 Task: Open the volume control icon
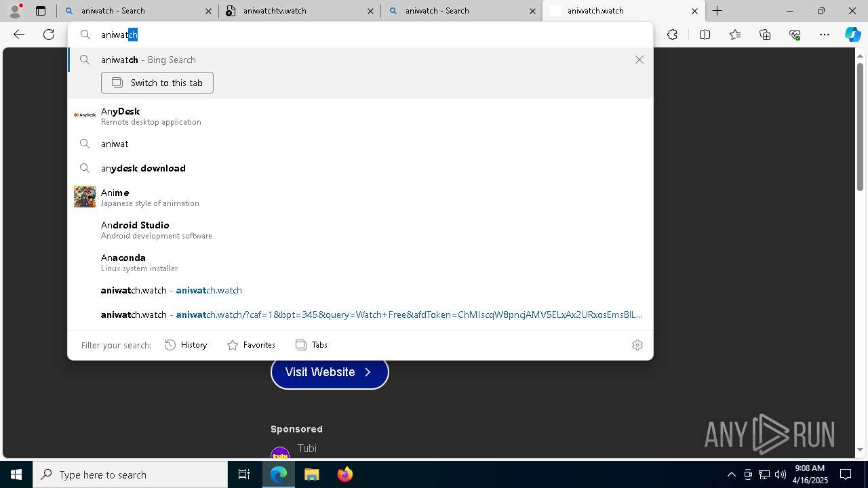(x=781, y=474)
